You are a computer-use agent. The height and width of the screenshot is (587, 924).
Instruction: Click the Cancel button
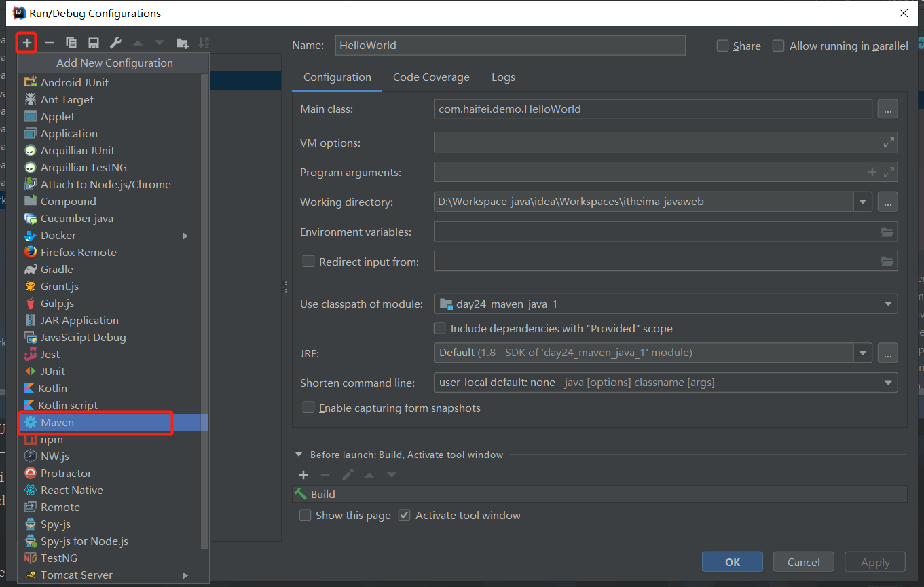coord(804,562)
